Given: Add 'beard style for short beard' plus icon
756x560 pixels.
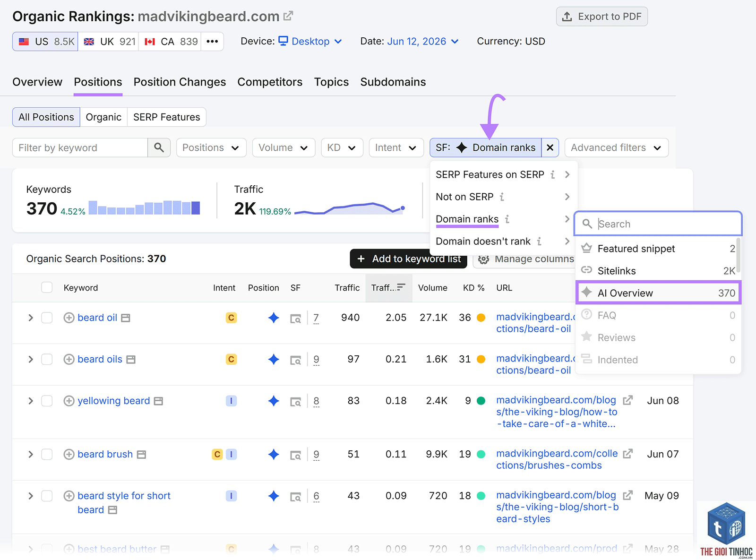Looking at the screenshot, I should tap(69, 496).
